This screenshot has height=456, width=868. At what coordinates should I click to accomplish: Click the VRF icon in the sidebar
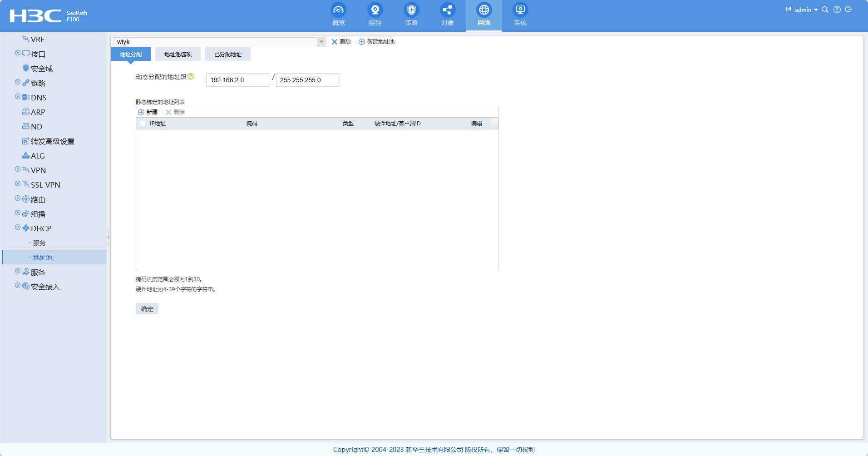pyautogui.click(x=26, y=39)
